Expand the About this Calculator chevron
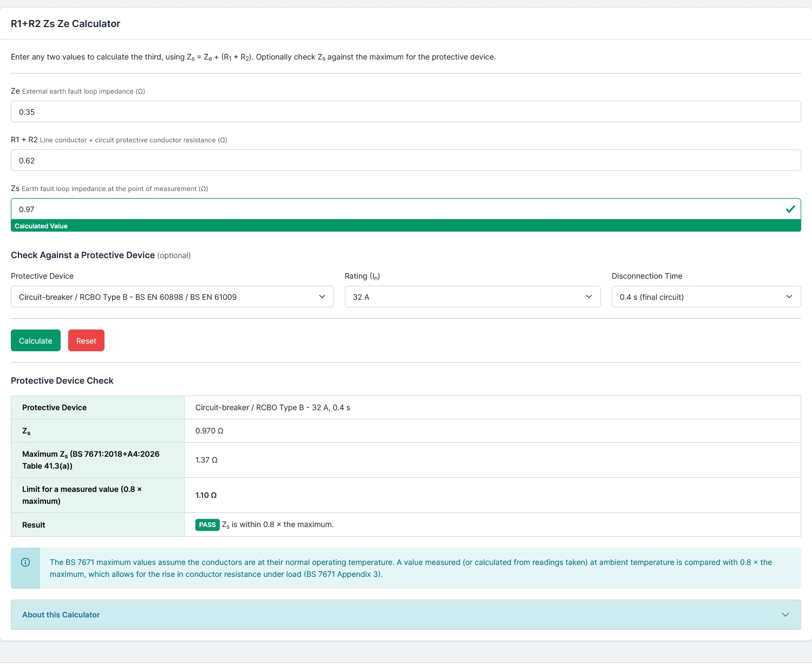812x671 pixels. [x=785, y=615]
